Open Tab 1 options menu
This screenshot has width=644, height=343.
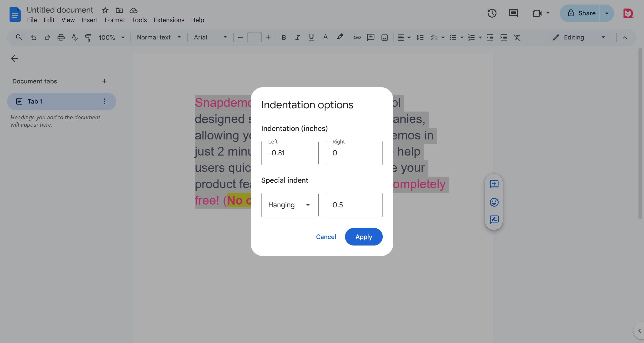[104, 102]
